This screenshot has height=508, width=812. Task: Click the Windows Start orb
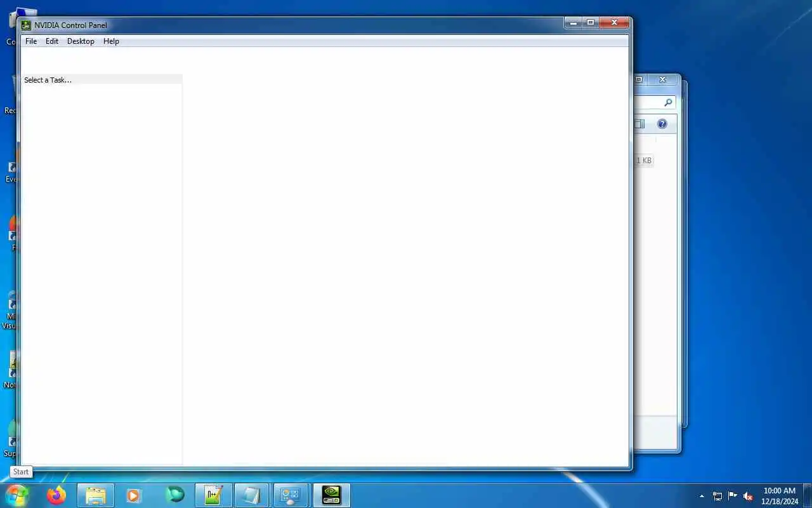click(17, 495)
